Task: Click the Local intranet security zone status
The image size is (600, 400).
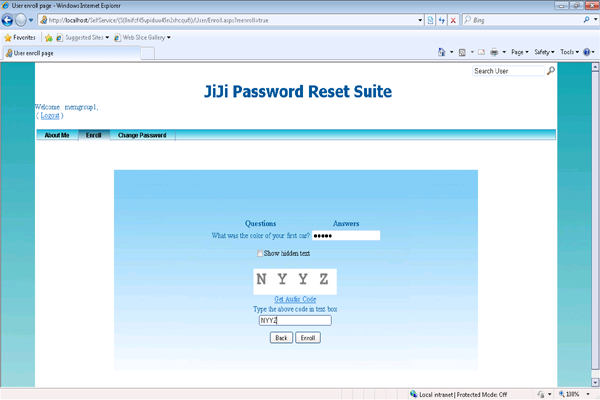Action: (x=458, y=394)
